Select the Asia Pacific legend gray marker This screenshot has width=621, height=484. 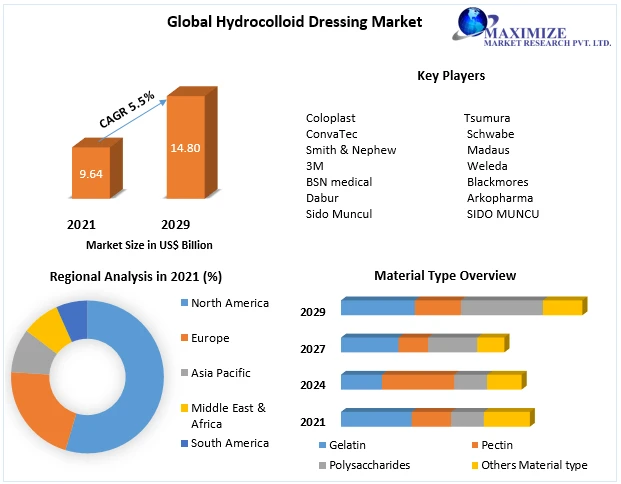point(183,373)
